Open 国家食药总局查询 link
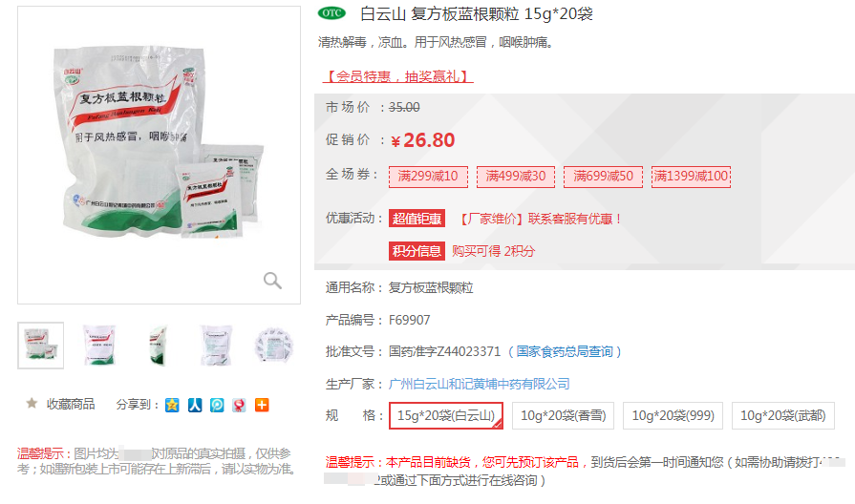This screenshot has width=855, height=504. 565,352
